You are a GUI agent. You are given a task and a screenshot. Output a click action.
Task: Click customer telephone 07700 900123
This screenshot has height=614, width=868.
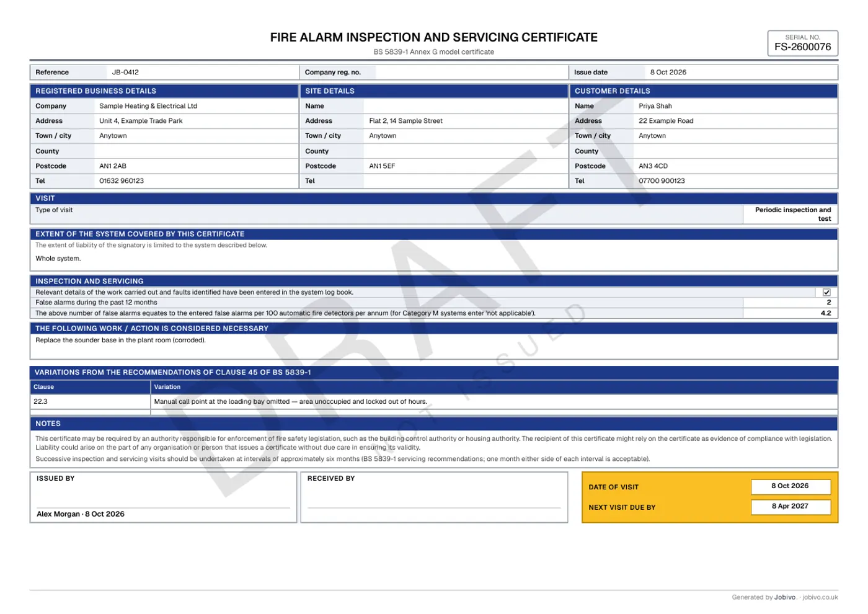coord(662,181)
